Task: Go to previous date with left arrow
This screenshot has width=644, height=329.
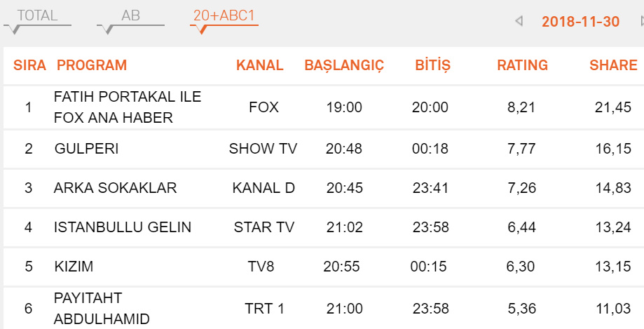Action: pos(519,22)
